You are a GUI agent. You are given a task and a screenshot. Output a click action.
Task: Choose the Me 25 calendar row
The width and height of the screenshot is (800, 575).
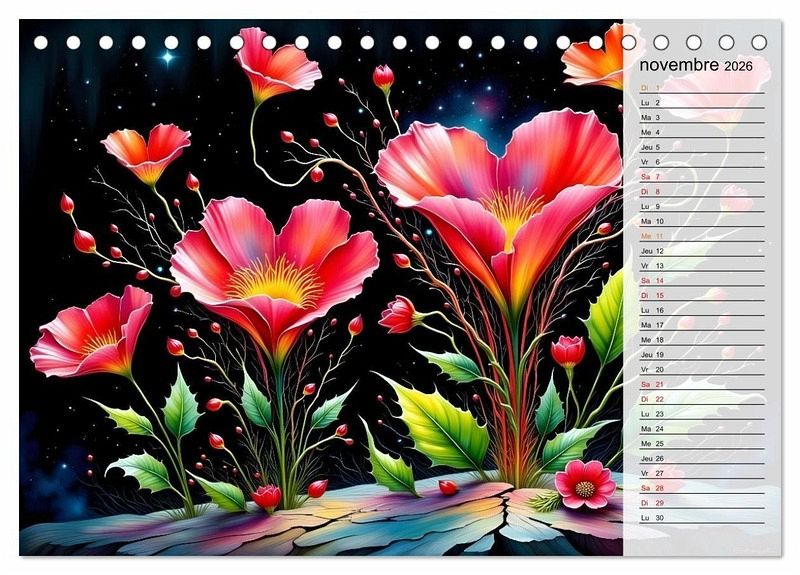coord(651,443)
